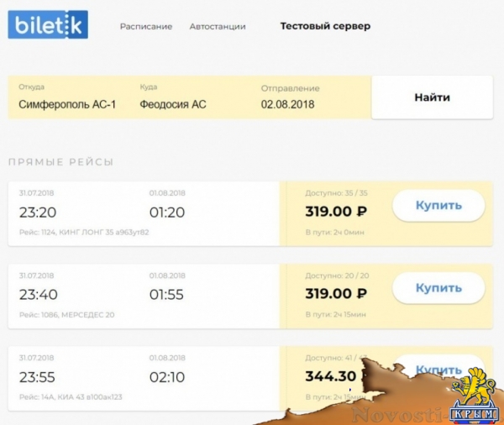The image size is (504, 425).
Task: Open the Расписание menu item
Action: coord(145,26)
